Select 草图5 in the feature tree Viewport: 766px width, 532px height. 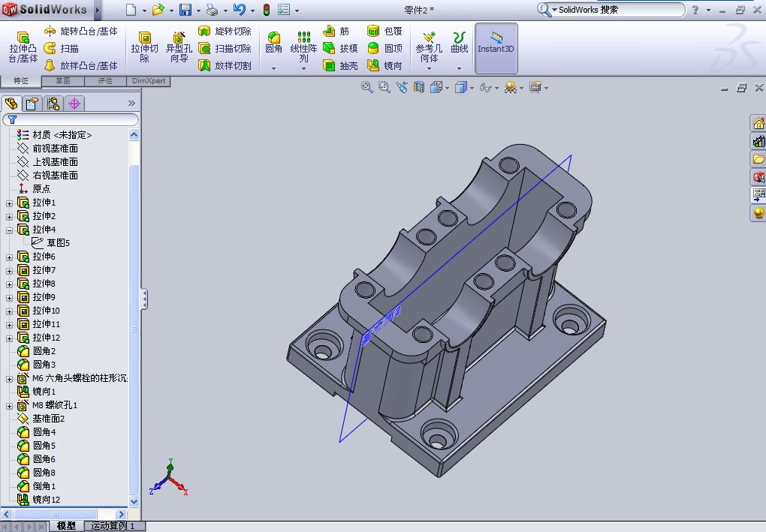point(51,242)
